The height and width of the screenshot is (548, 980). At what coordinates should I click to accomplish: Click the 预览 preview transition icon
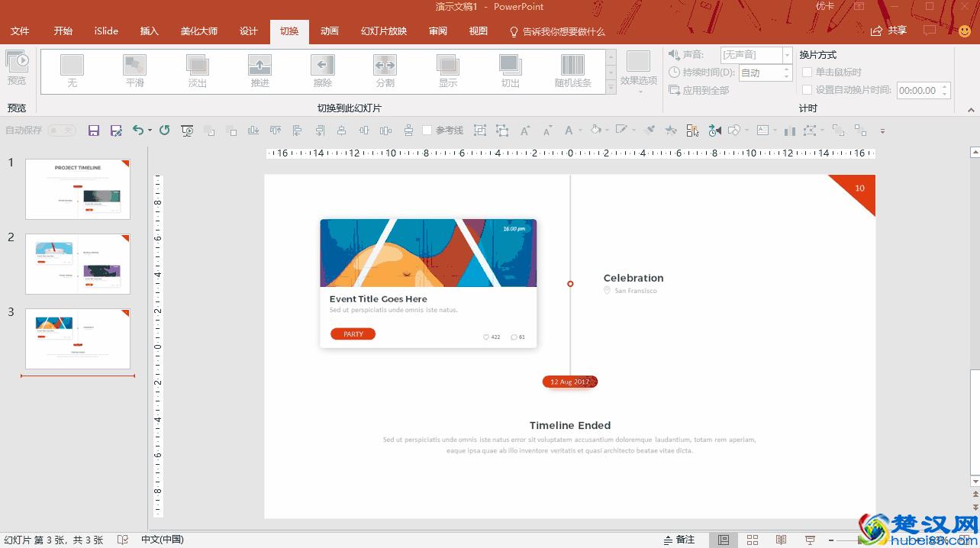click(x=17, y=67)
